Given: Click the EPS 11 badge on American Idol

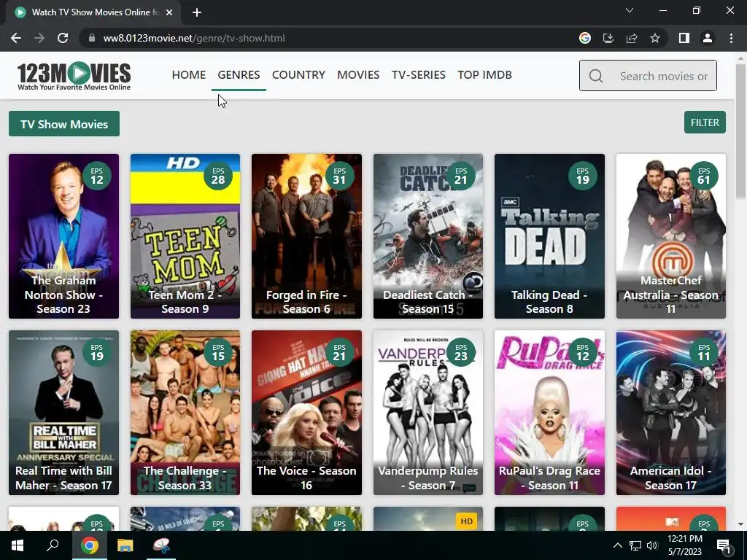Looking at the screenshot, I should (704, 352).
